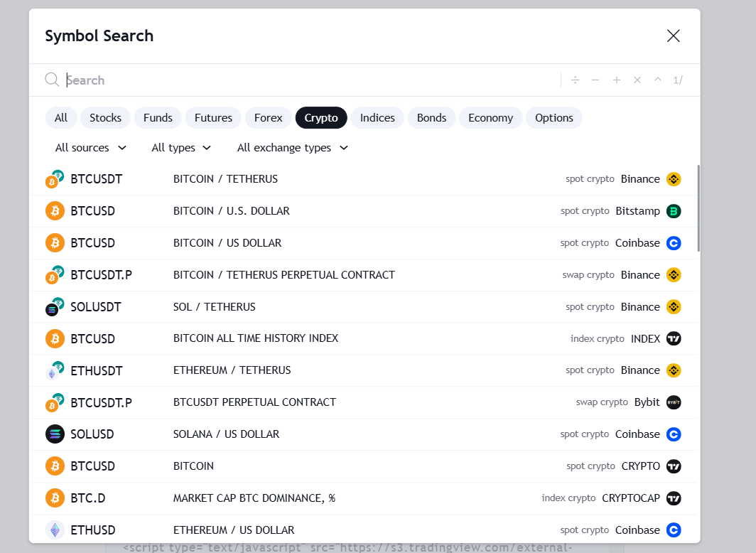Click the results list scrollbar thumb

[698, 208]
